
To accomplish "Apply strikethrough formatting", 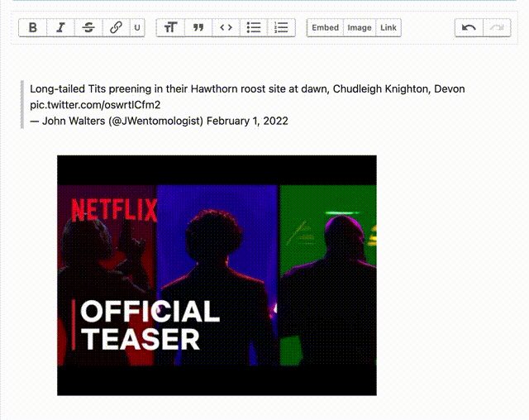I will coord(88,27).
